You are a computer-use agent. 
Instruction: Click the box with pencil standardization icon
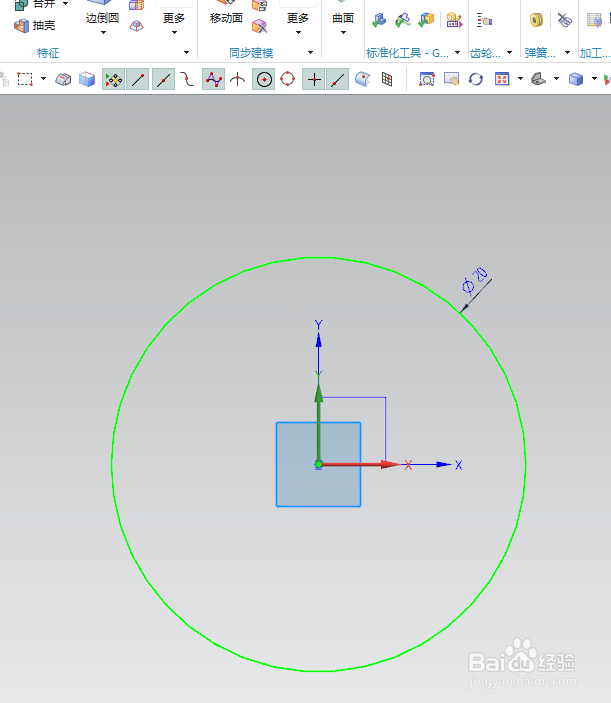tap(454, 20)
